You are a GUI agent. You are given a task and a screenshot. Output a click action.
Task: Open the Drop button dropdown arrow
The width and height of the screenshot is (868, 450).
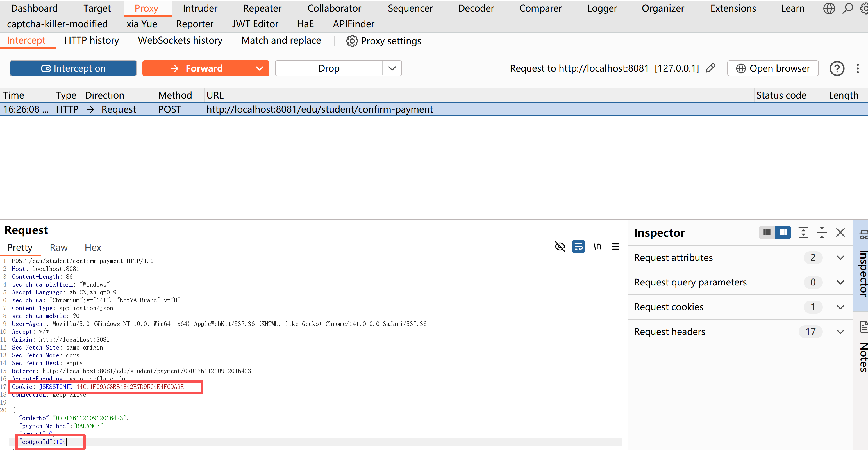click(392, 68)
